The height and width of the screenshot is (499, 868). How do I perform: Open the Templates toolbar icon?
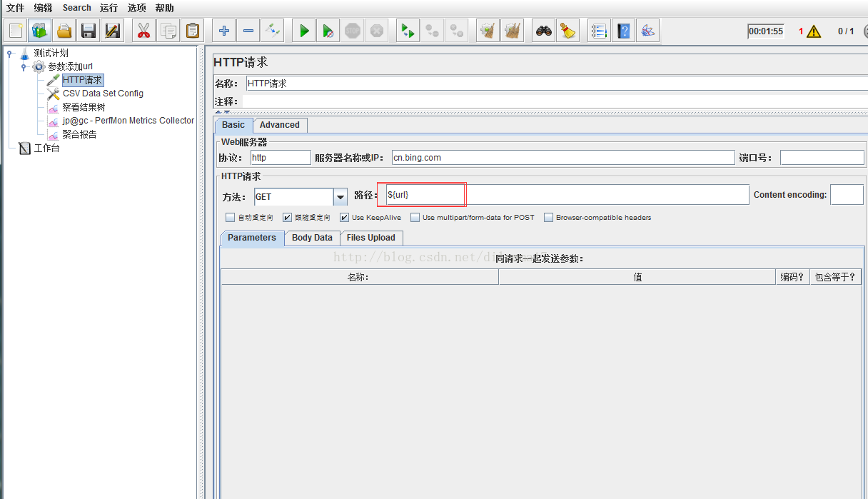click(x=39, y=31)
